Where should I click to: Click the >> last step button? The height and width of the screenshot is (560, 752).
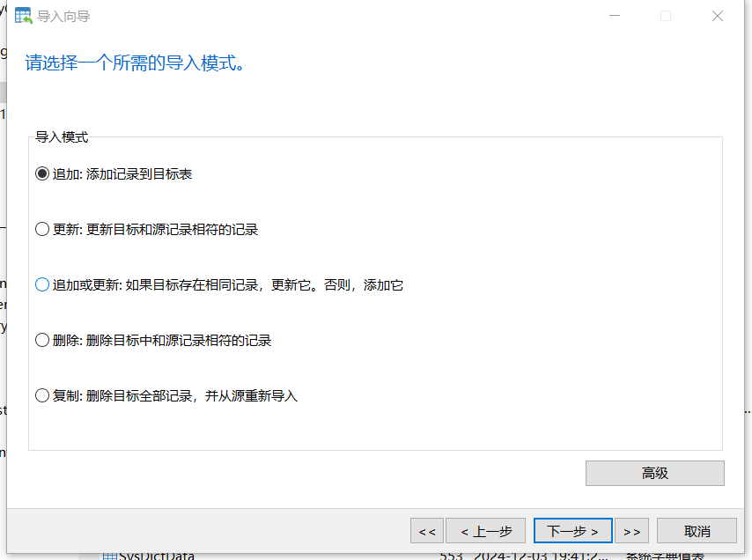tap(631, 530)
